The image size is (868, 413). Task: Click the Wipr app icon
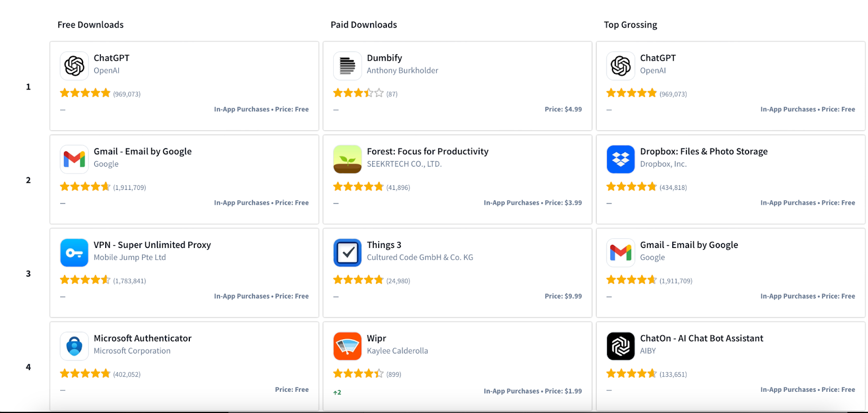[x=348, y=346]
